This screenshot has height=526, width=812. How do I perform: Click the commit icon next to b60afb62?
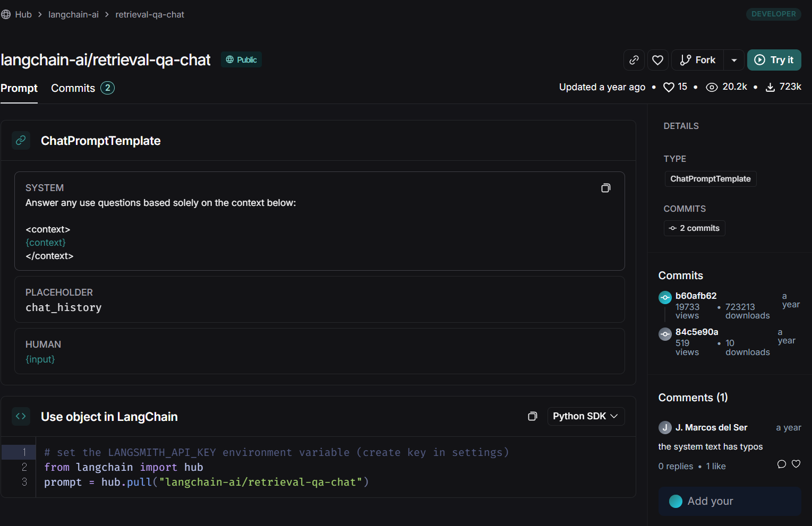(665, 297)
